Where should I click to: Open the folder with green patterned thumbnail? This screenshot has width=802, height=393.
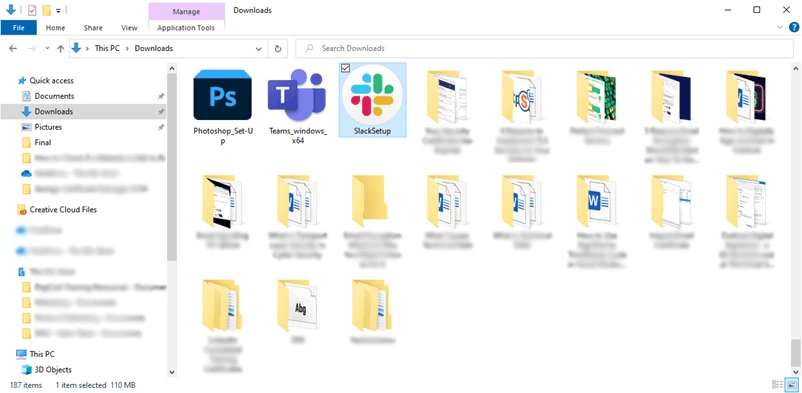point(596,96)
